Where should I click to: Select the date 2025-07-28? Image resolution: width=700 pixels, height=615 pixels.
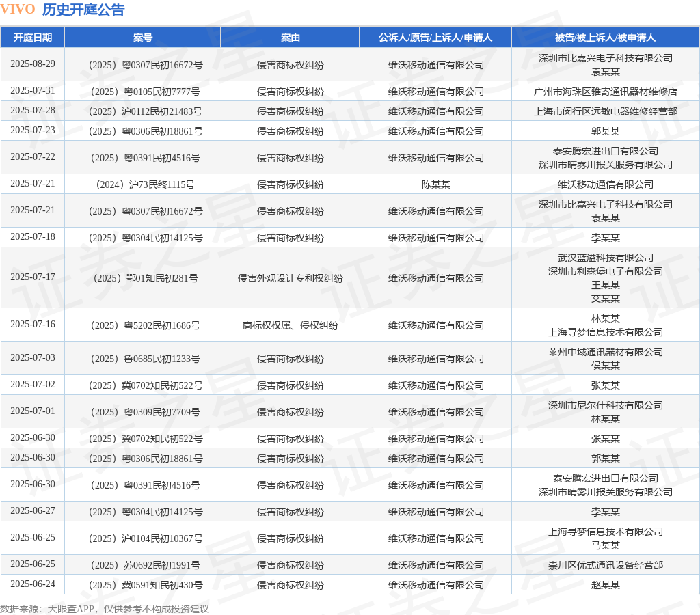[33, 110]
